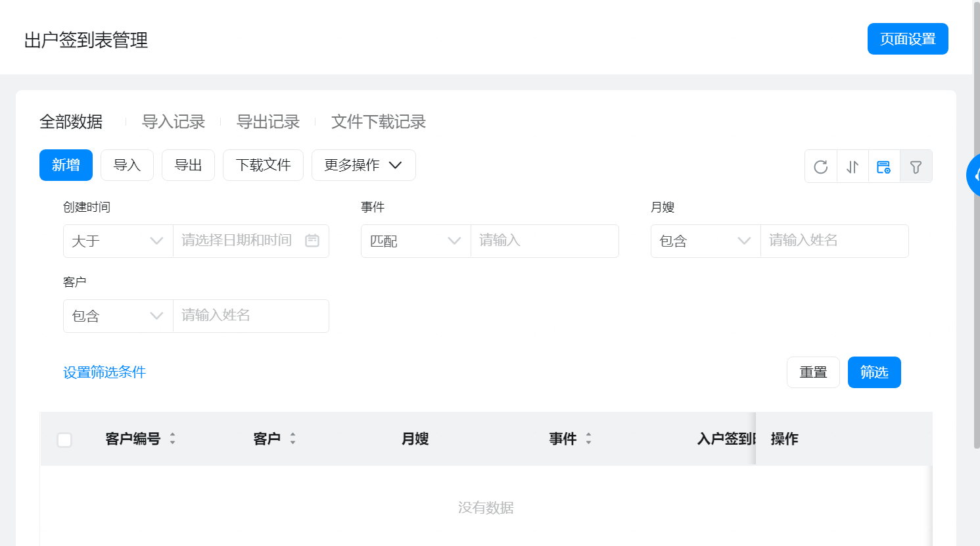The height and width of the screenshot is (546, 980).
Task: Switch to the 导入记录 tab
Action: (x=174, y=122)
